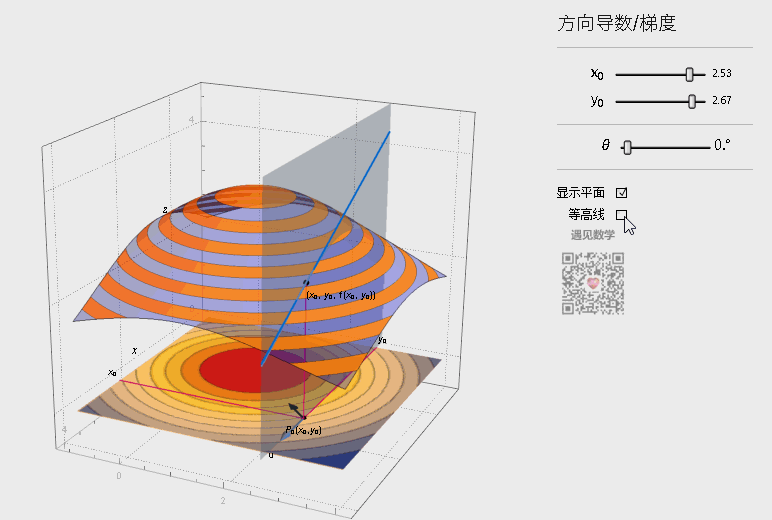This screenshot has height=520, width=772.
Task: Click the 显示平面 label
Action: tap(580, 193)
